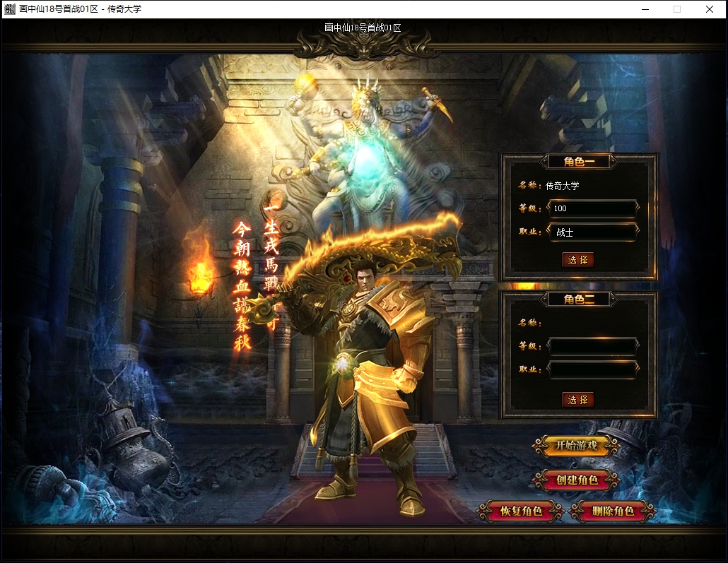Minimize the game window

[645, 9]
